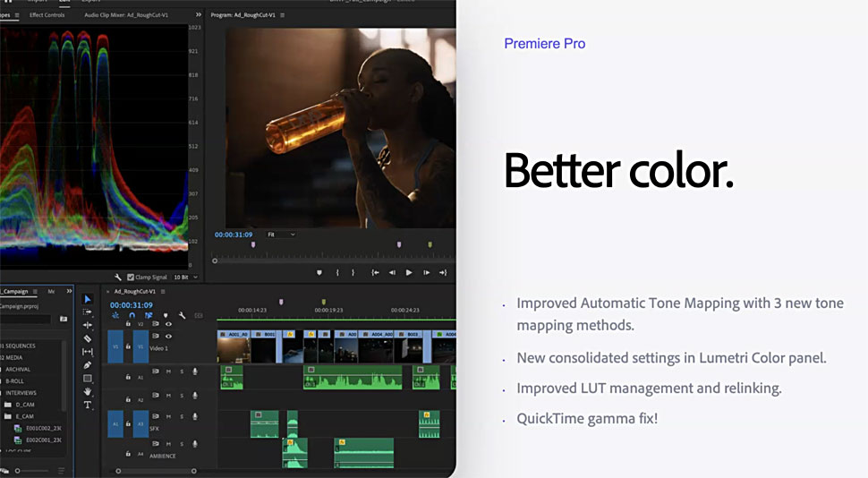The image size is (868, 478).
Task: Select the Campaign project tab
Action: [14, 291]
